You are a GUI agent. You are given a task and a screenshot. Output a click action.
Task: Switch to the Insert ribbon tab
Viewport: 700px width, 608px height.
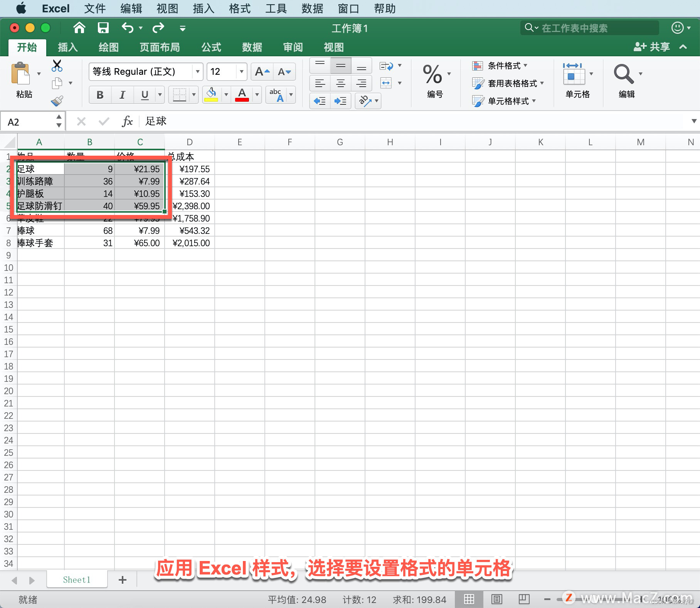pos(68,47)
